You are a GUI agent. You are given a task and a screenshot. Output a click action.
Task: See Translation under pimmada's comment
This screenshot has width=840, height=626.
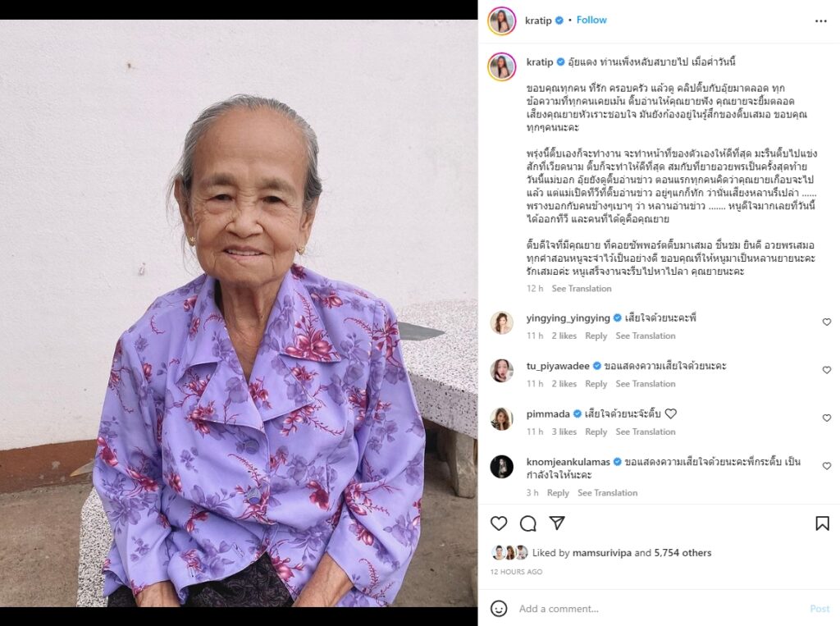(x=646, y=432)
